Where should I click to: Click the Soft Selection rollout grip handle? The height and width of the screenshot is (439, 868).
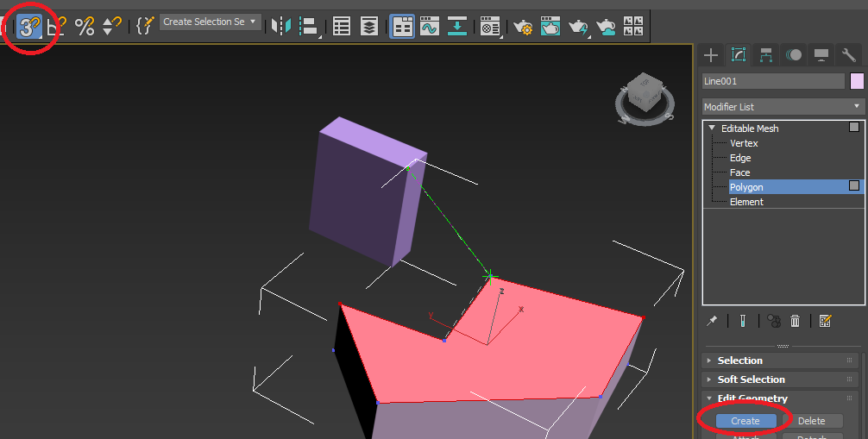pos(849,379)
